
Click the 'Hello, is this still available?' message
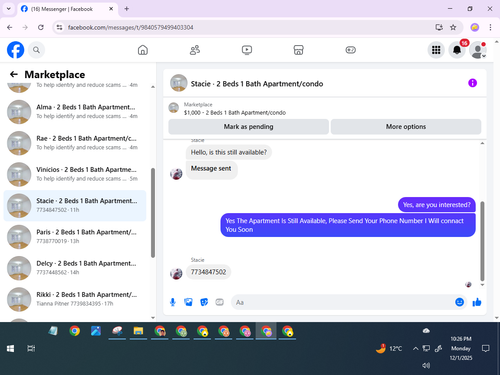229,152
